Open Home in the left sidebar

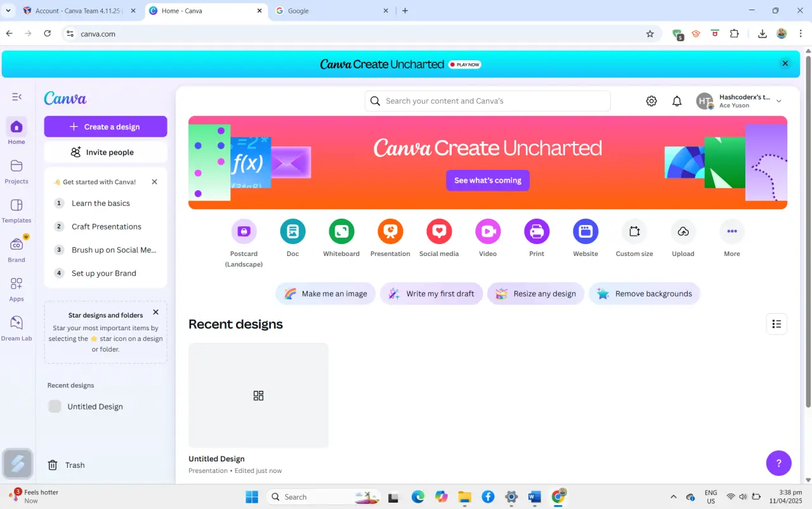click(16, 131)
